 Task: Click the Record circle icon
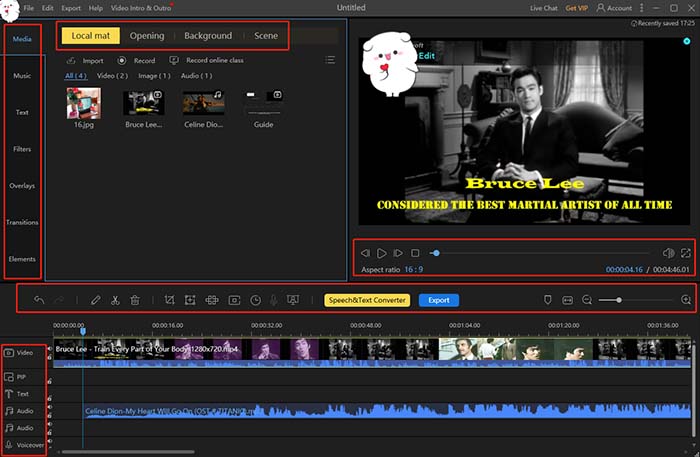point(122,60)
